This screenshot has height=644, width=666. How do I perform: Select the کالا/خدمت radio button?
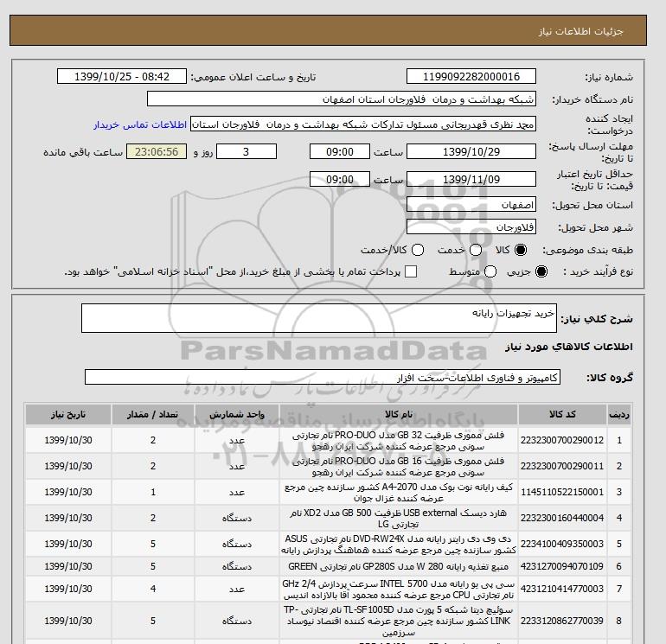coord(418,250)
